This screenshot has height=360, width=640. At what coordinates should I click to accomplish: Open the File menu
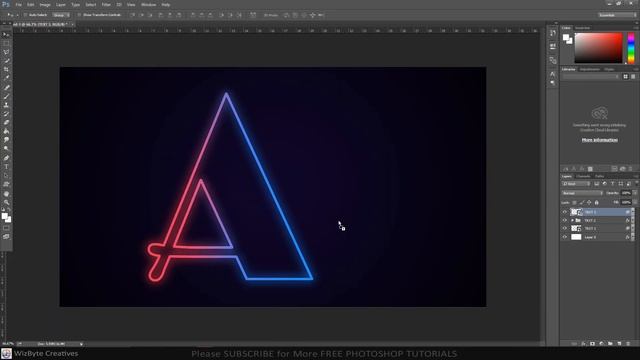click(18, 5)
